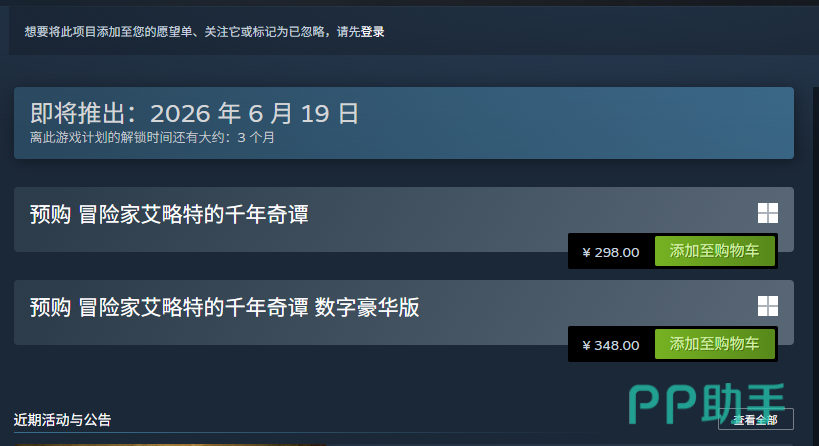Click the 即将推出 2026 年 6 月 19 日 banner
Viewport: 819px width, 446px height.
coord(404,123)
